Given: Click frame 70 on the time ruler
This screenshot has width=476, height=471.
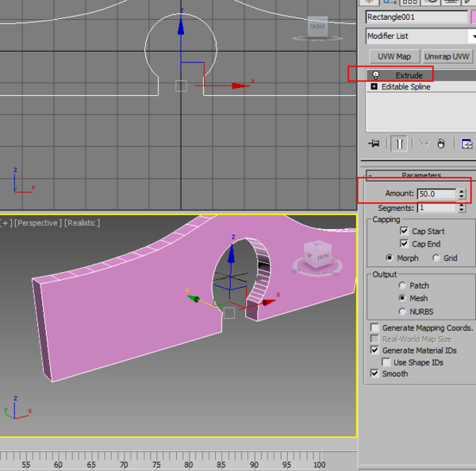Looking at the screenshot, I should [124, 465].
